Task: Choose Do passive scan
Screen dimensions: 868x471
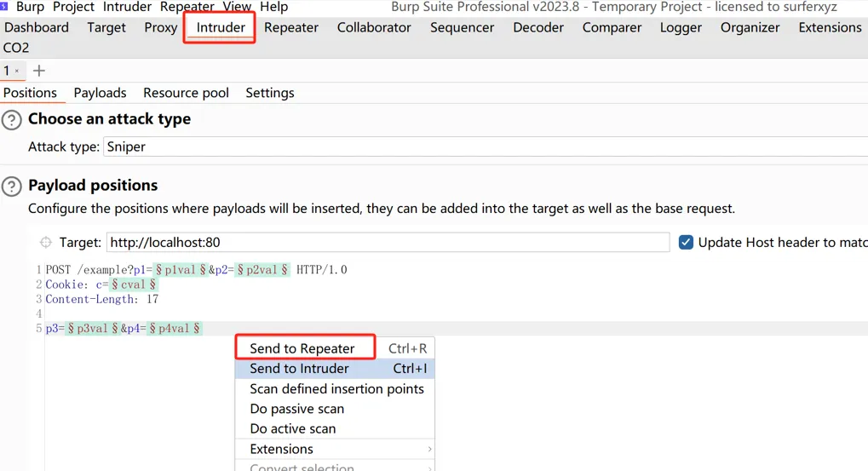Action: [x=335, y=409]
